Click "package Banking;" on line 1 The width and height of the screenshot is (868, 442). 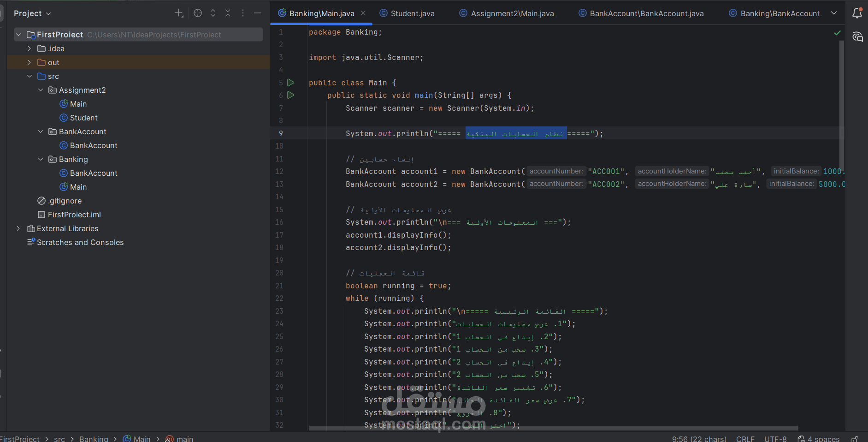click(345, 32)
